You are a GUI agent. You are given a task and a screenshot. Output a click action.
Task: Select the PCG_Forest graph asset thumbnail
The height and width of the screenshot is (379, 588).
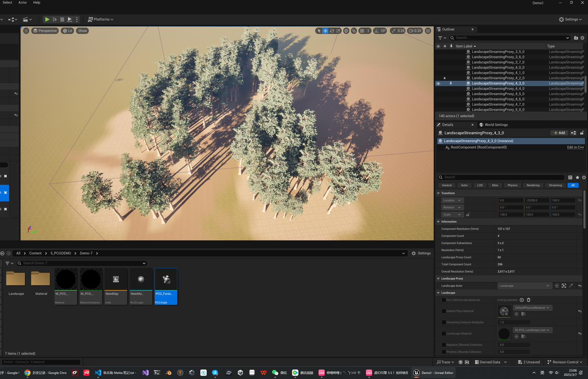tap(166, 280)
